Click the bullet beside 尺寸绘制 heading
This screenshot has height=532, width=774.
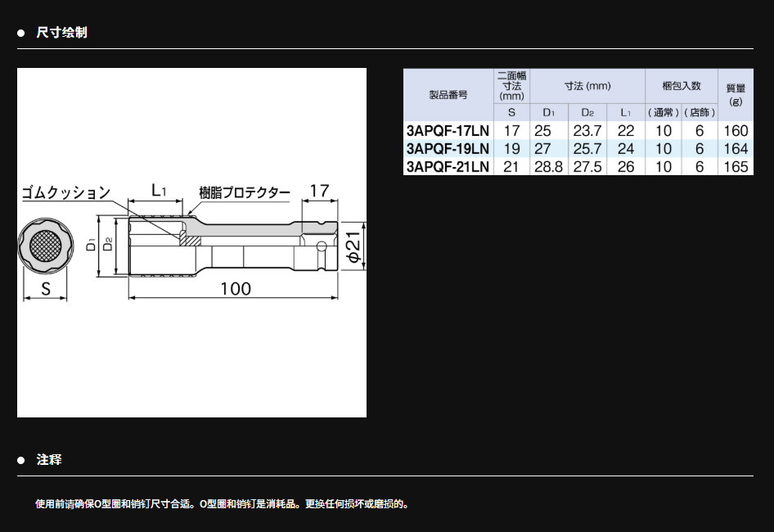[21, 33]
